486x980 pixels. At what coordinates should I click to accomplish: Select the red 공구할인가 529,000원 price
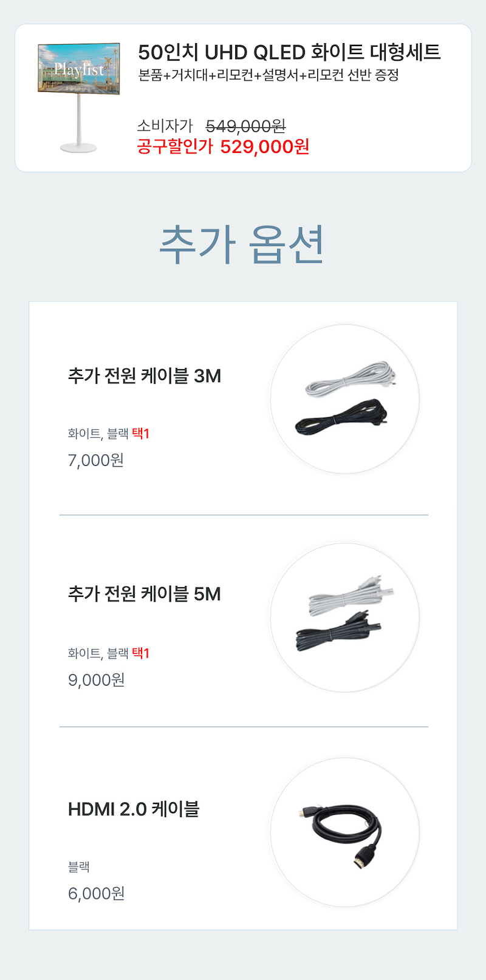point(223,147)
